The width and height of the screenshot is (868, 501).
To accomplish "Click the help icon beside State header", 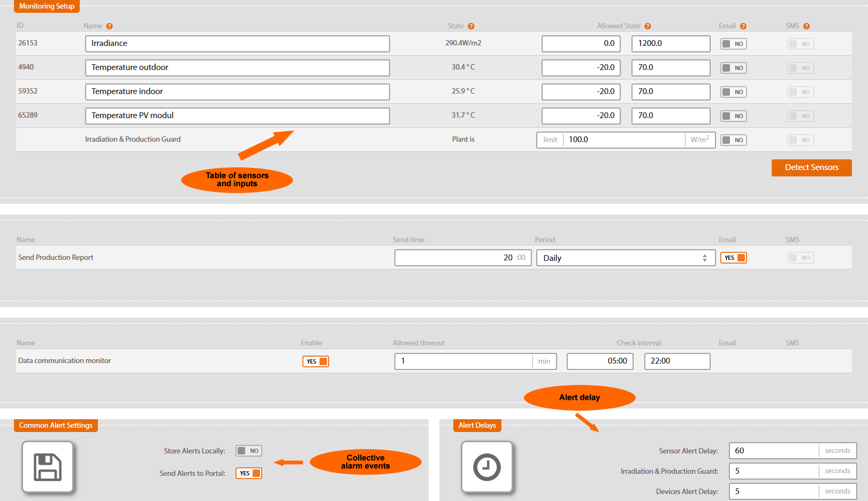I will pos(471,26).
